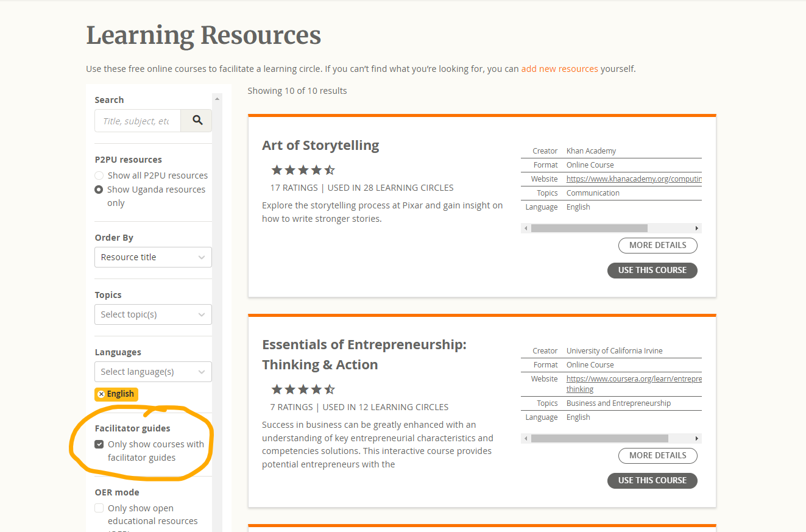Open the Select language(s) dropdown
The image size is (806, 532).
153,372
